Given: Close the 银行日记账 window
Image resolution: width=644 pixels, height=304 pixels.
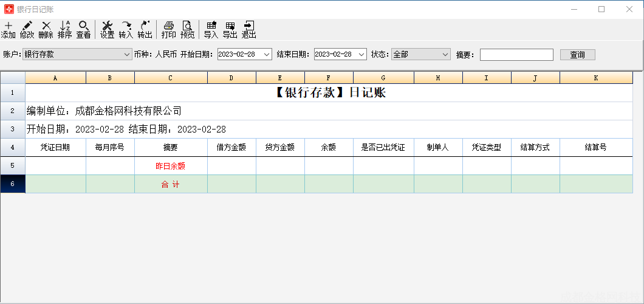Looking at the screenshot, I should point(629,9).
